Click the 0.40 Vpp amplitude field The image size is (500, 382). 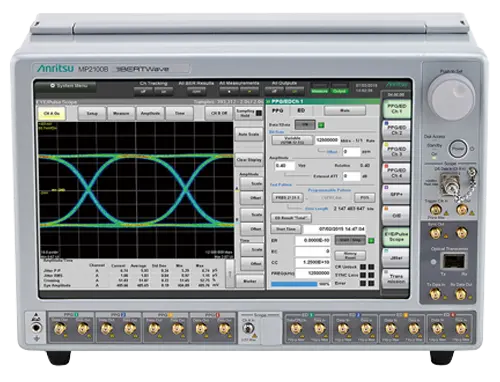[285, 166]
